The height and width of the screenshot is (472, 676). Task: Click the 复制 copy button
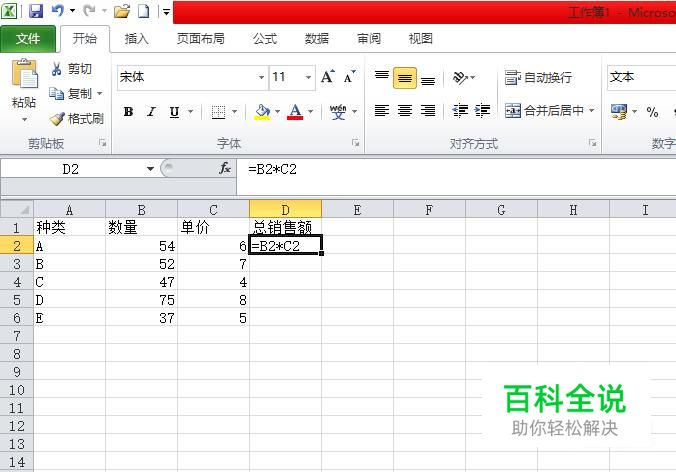[70, 93]
